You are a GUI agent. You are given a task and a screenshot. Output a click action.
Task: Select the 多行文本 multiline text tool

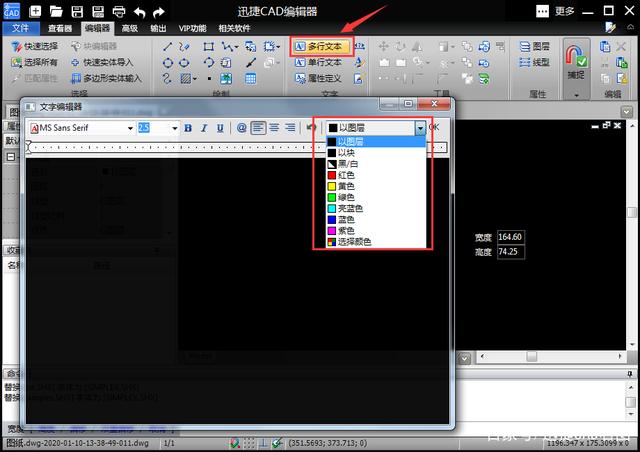(321, 47)
